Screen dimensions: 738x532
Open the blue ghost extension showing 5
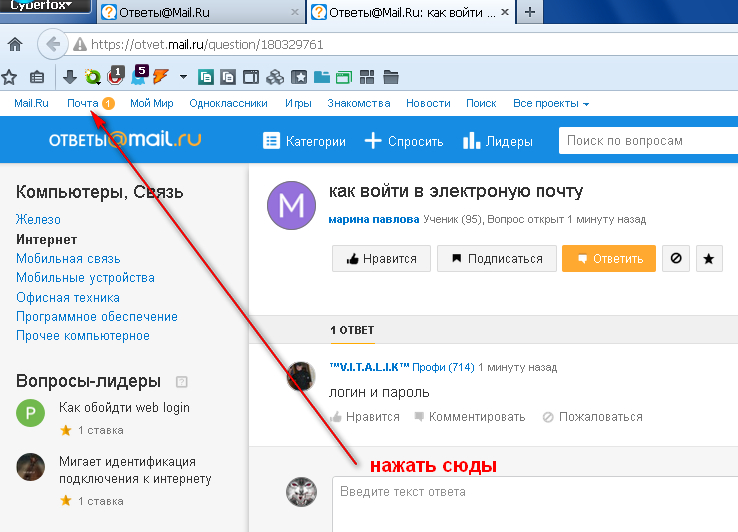click(x=139, y=75)
